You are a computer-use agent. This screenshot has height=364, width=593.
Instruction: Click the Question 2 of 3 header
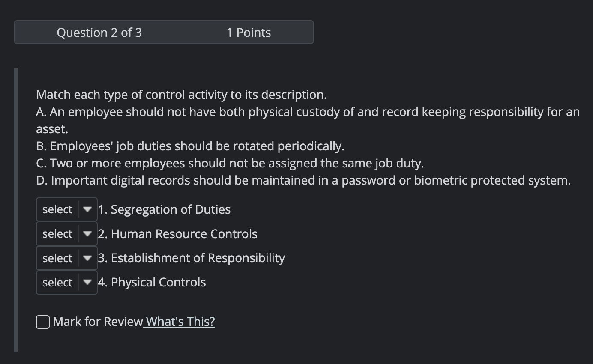pos(99,32)
